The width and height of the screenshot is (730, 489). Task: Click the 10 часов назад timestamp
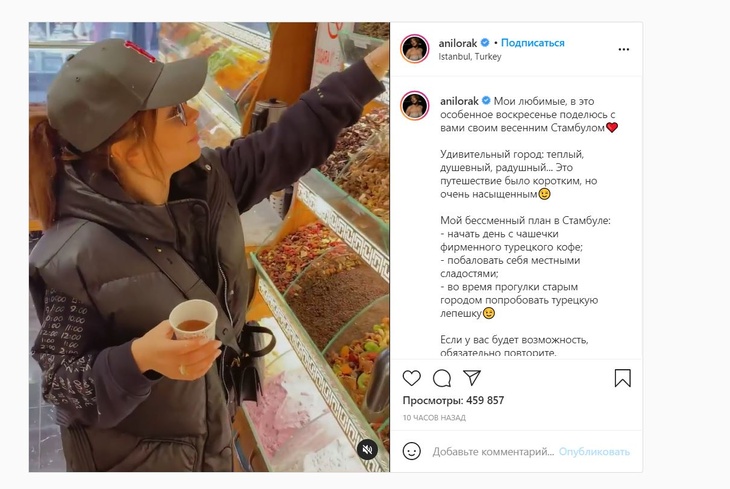(x=434, y=418)
